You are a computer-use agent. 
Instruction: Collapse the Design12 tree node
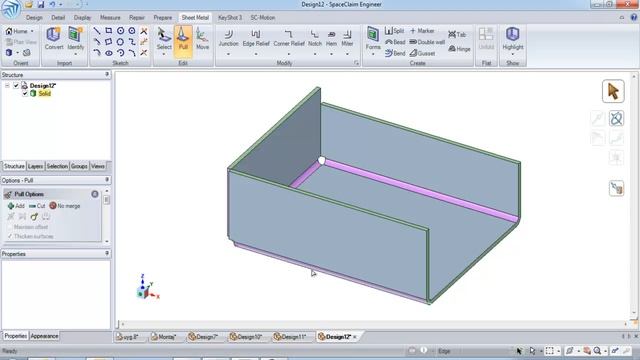click(7, 85)
